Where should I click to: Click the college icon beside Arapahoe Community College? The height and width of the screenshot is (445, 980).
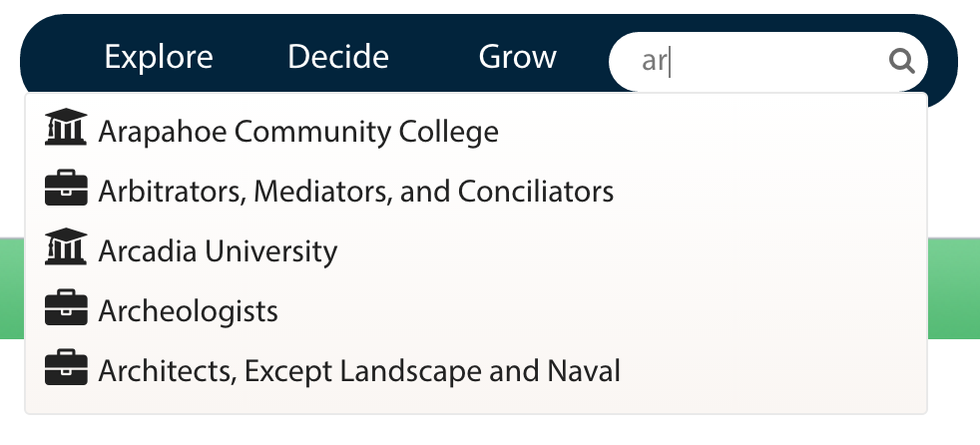point(66,127)
